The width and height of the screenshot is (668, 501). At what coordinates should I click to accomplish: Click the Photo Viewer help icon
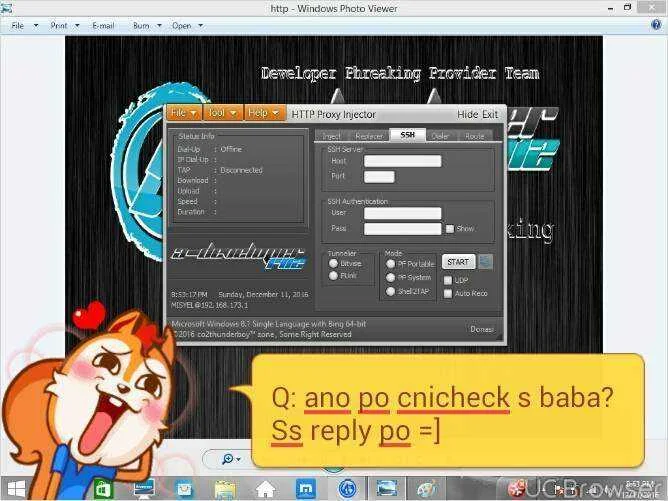click(x=656, y=25)
